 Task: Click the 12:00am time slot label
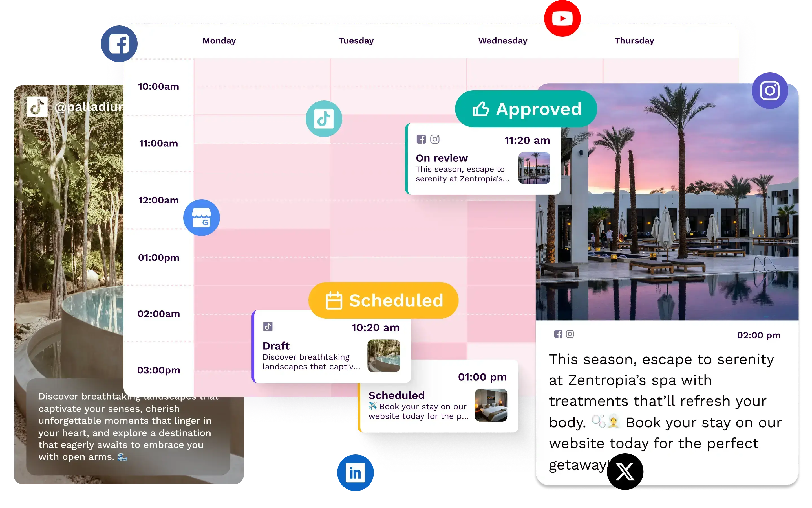[159, 200]
